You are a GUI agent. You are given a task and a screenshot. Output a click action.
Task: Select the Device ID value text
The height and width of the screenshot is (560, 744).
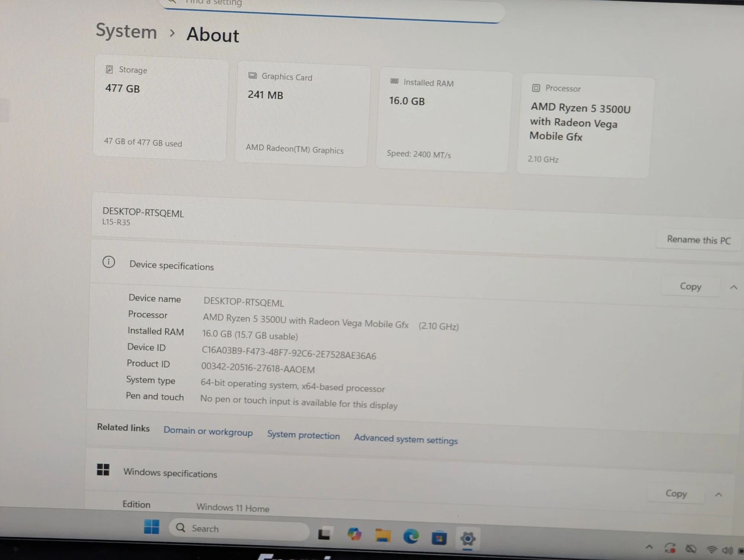coord(289,353)
